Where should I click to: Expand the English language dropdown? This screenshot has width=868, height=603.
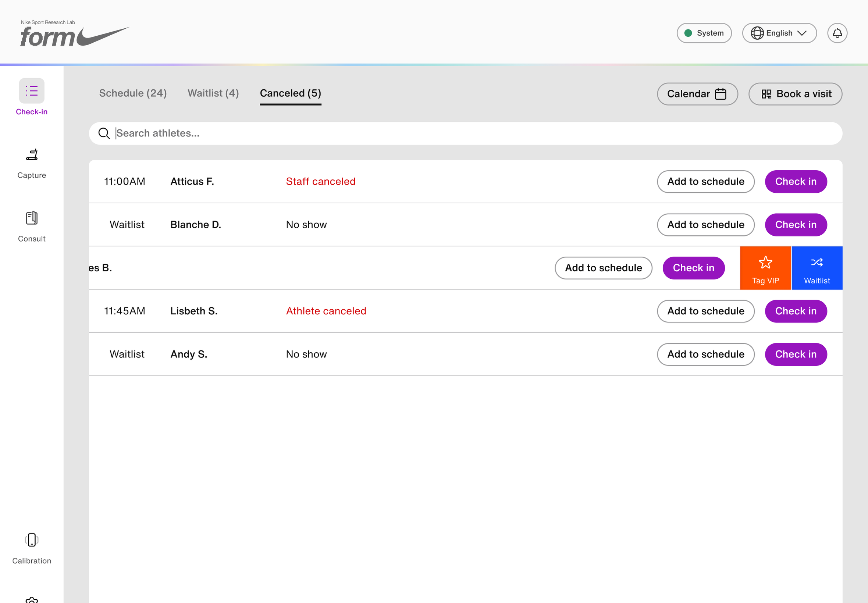point(779,33)
